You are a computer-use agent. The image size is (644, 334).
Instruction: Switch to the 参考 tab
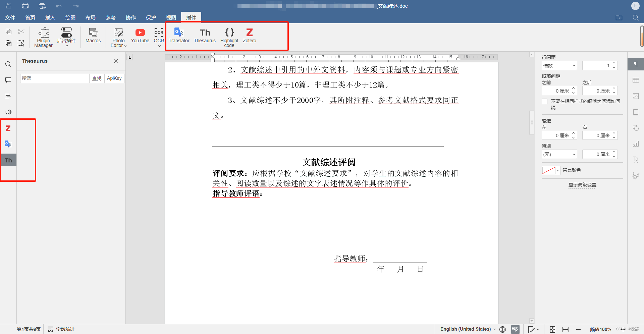[111, 17]
